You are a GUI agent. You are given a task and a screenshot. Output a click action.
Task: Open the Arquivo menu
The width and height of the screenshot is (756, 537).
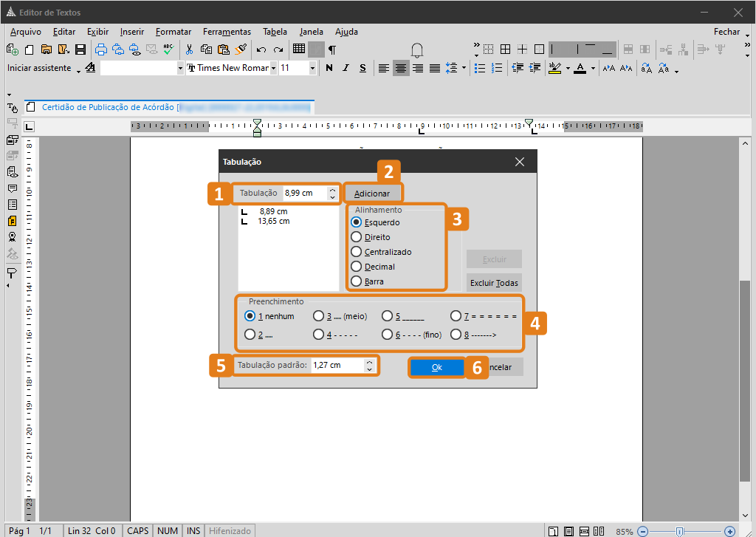click(x=26, y=32)
